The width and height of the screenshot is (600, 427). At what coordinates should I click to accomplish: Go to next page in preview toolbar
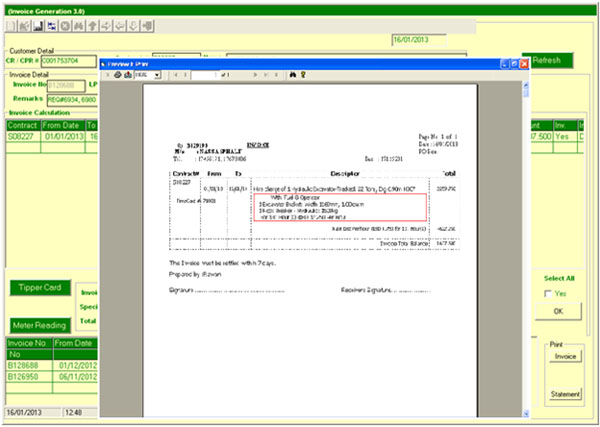tap(256, 75)
